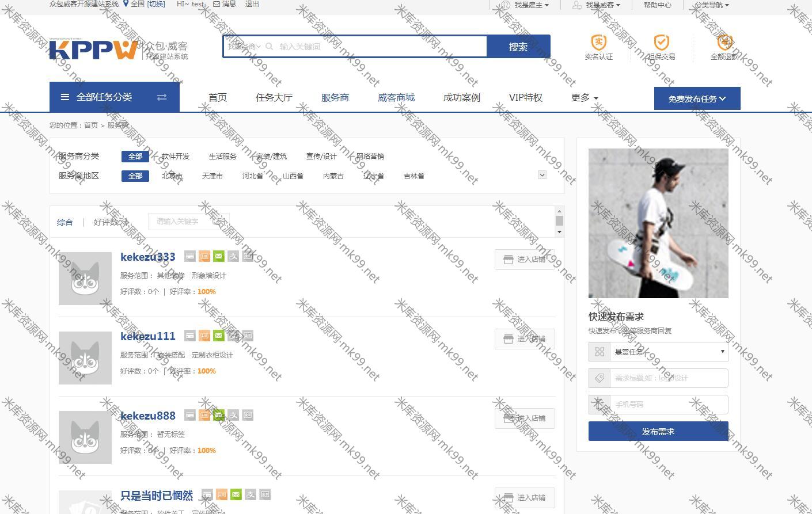
Task: Click the green email icon for kekezu111
Action: pos(219,336)
